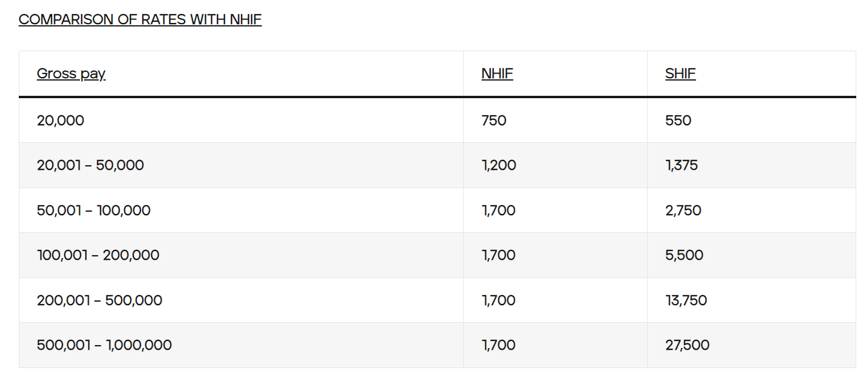Click the NHIF value 750

(x=494, y=121)
